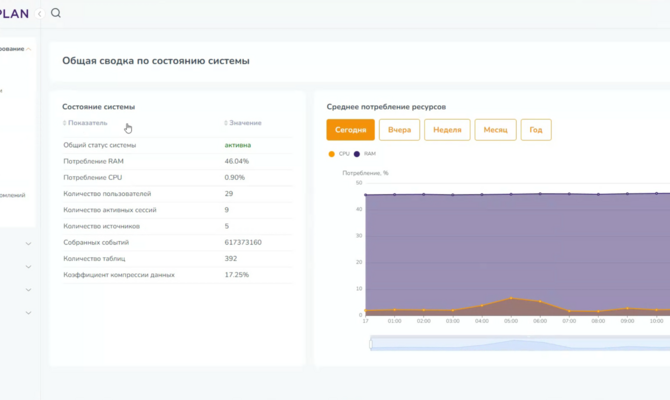This screenshot has width=670, height=400.
Task: Toggle CPU series via orange legend dot
Action: 331,154
